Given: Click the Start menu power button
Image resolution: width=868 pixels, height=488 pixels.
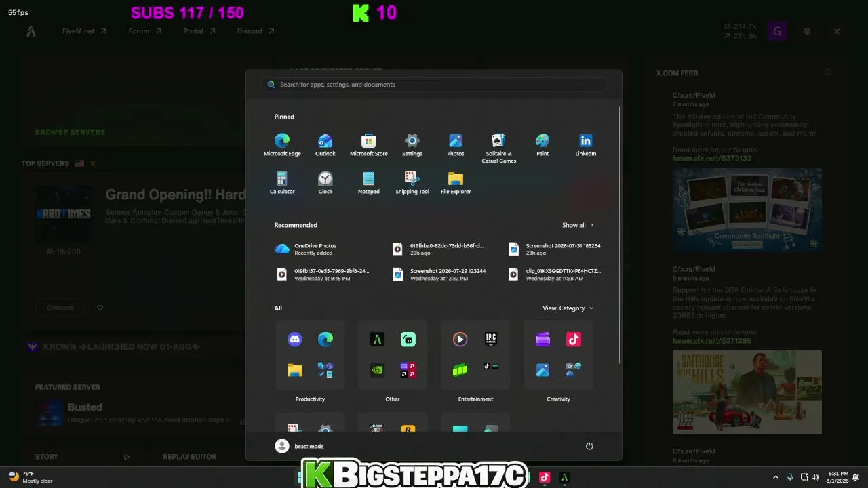Looking at the screenshot, I should (x=589, y=446).
